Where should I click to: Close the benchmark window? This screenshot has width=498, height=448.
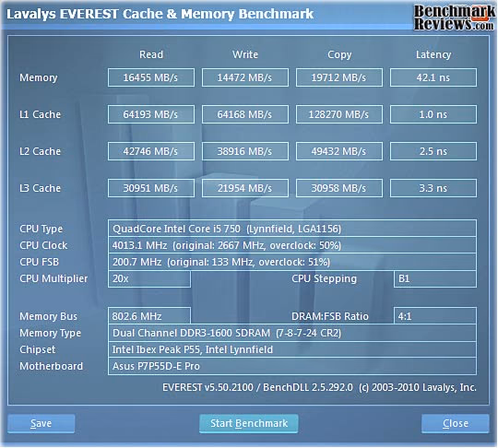(456, 423)
